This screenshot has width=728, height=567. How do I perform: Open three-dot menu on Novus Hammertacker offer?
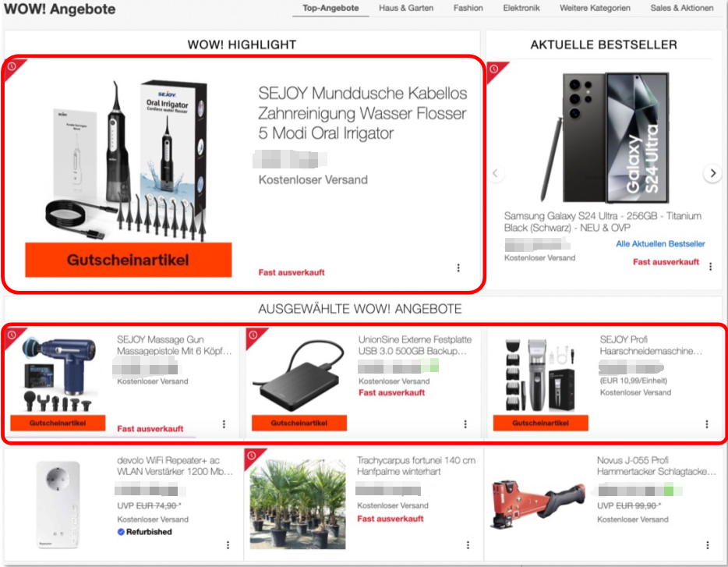point(707,544)
